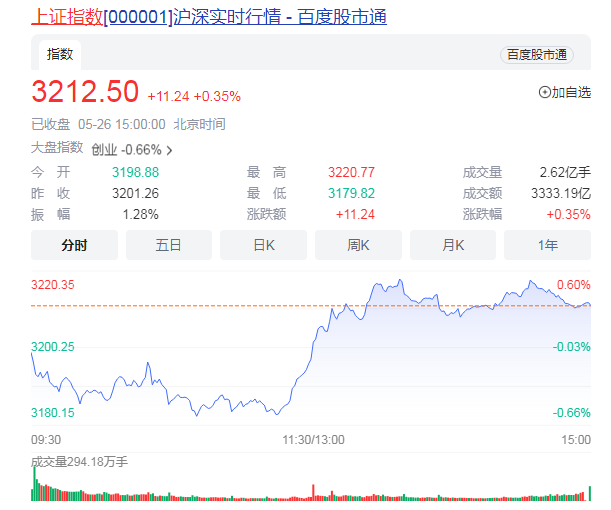Click the 最高 3220.77 value
Image resolution: width=611 pixels, height=510 pixels.
coord(351,172)
